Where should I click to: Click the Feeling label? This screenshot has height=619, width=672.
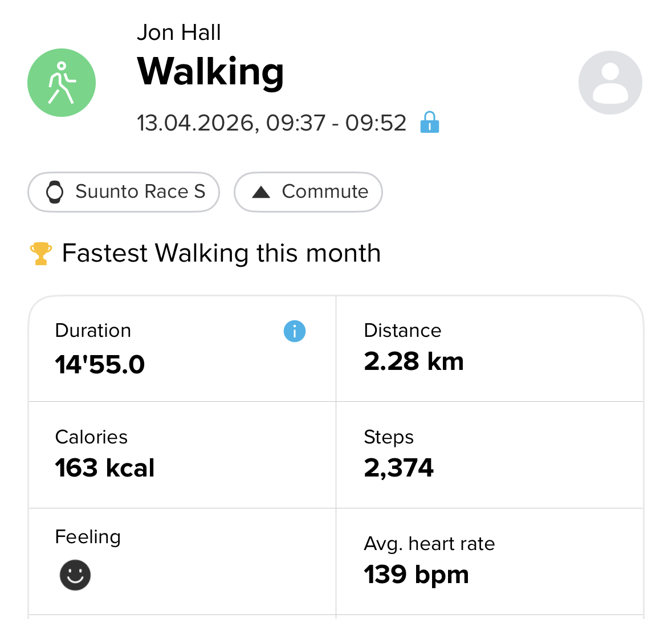pyautogui.click(x=88, y=537)
